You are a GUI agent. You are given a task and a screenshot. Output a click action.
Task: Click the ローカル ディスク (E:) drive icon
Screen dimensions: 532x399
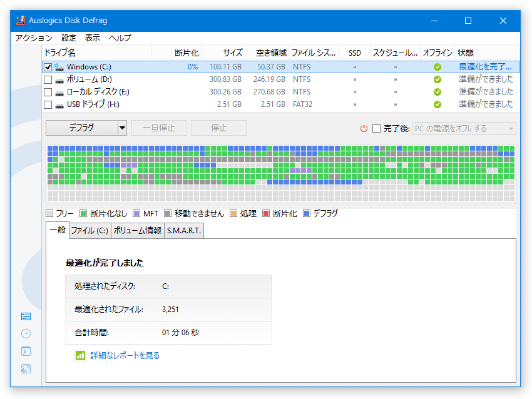pos(59,94)
